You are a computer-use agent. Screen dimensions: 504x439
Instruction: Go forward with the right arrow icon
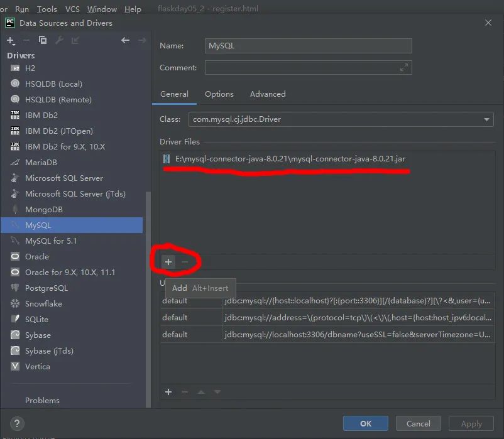pos(142,40)
